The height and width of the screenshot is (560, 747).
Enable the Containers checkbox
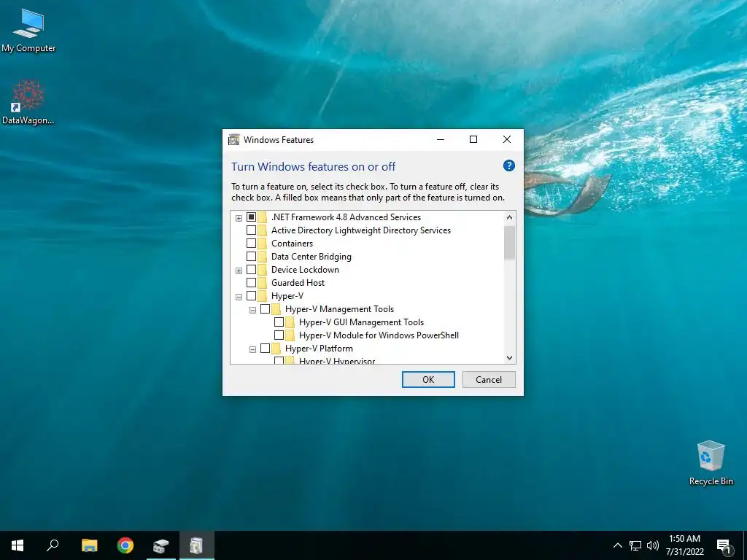point(251,244)
